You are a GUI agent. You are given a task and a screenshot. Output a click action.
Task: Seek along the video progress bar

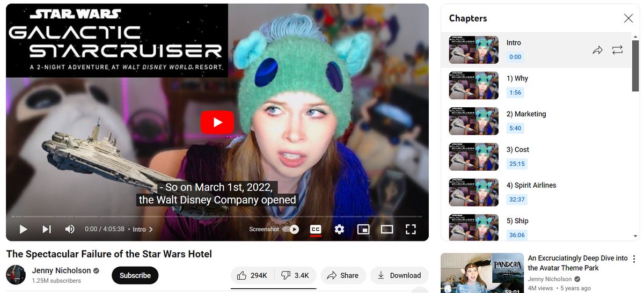217,217
